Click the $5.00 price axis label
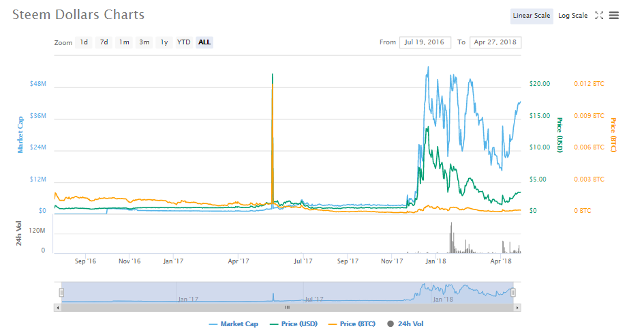The width and height of the screenshot is (644, 333). coord(538,179)
